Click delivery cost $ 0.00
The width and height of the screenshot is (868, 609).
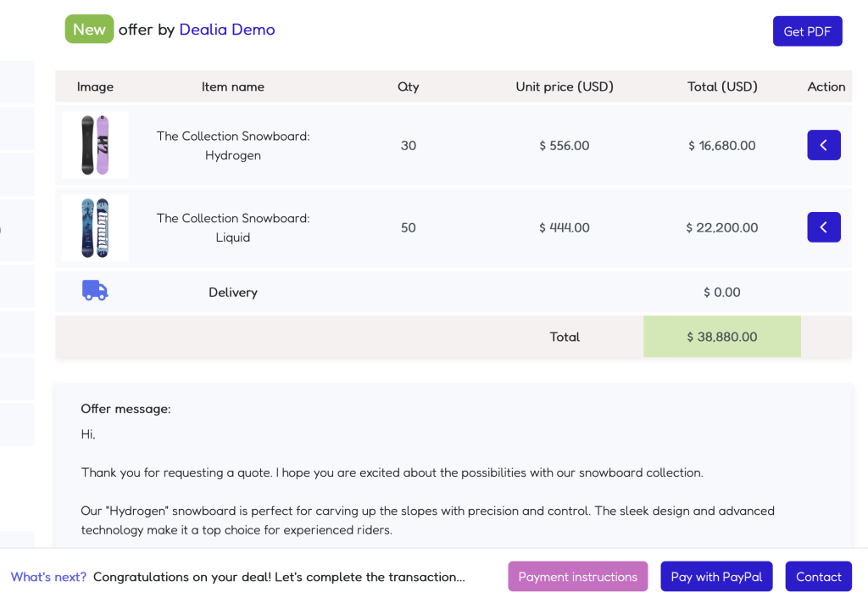[722, 292]
